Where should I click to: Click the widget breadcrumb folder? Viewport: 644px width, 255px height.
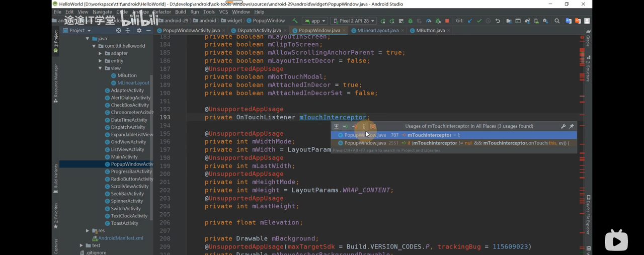tap(234, 21)
